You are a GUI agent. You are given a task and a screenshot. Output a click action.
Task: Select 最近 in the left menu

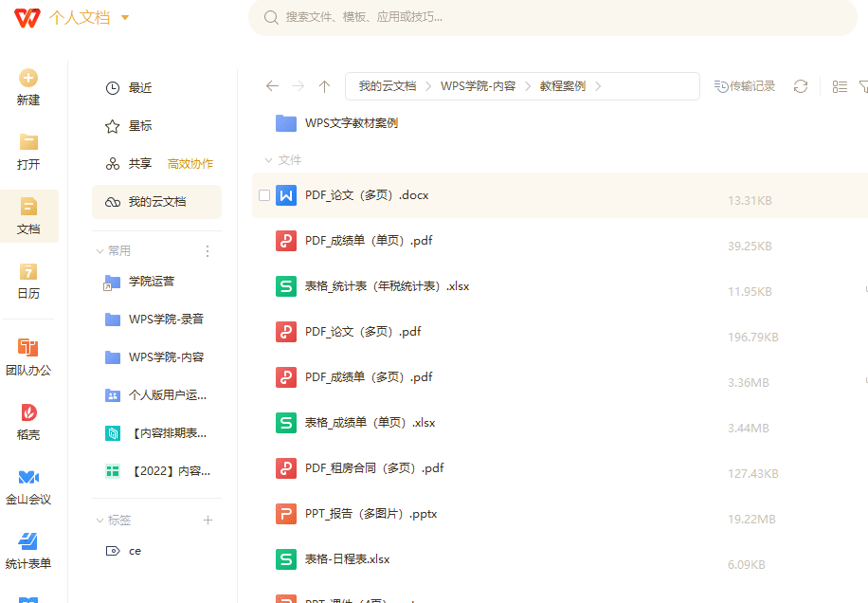pyautogui.click(x=136, y=87)
